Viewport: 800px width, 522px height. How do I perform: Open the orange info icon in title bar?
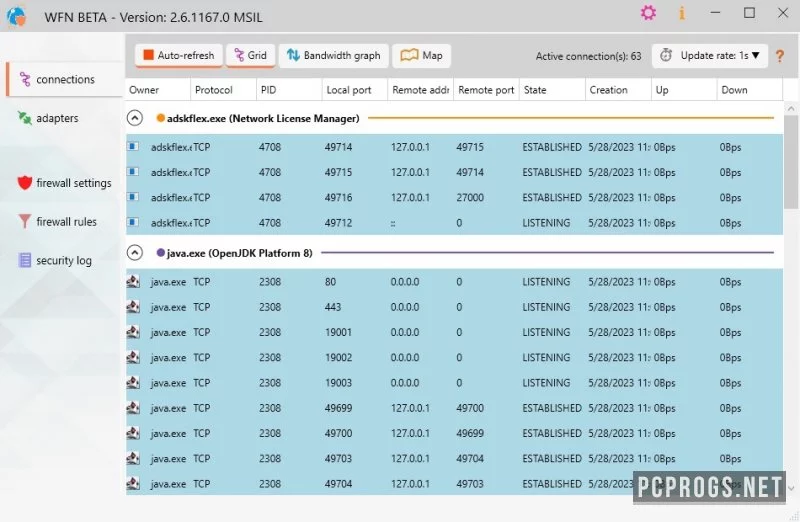click(x=682, y=13)
